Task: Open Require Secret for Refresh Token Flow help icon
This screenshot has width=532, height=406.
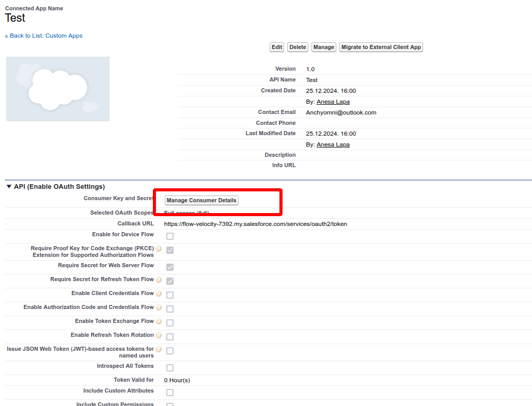Action: pos(159,279)
